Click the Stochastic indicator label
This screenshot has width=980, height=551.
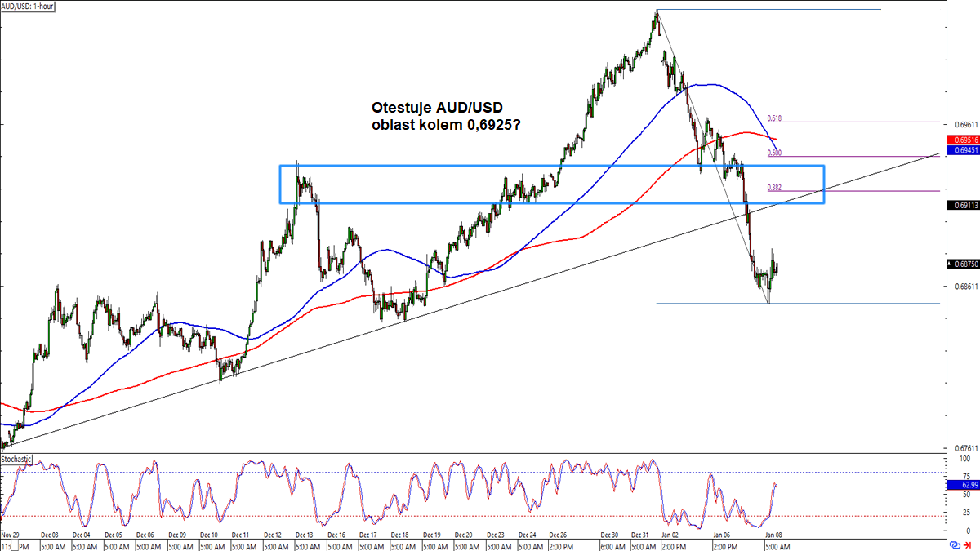(x=16, y=460)
